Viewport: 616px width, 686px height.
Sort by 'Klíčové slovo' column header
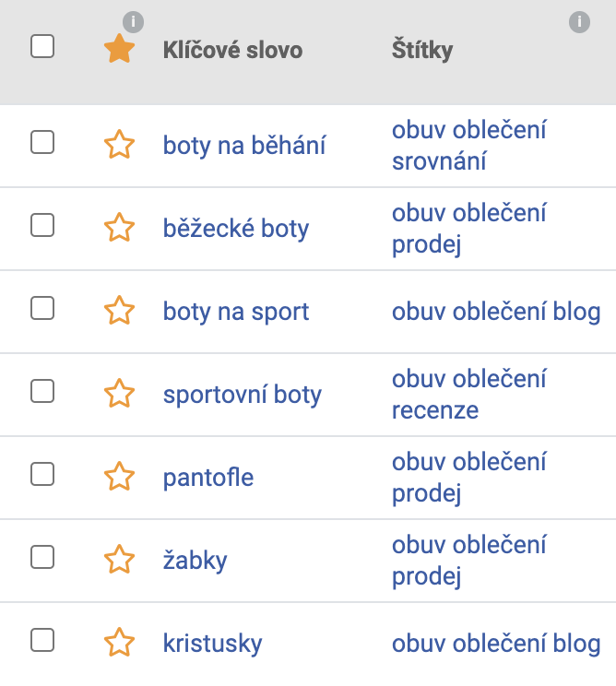pos(232,50)
